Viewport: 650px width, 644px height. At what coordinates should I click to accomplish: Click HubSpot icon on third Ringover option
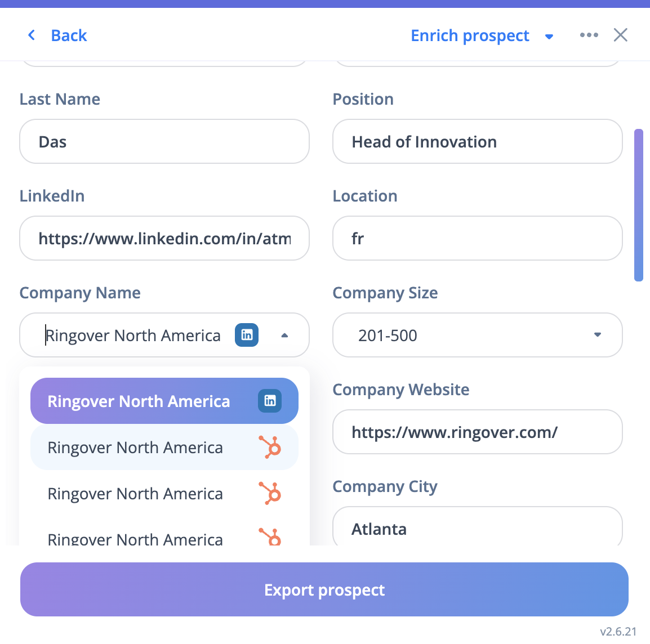tap(270, 494)
